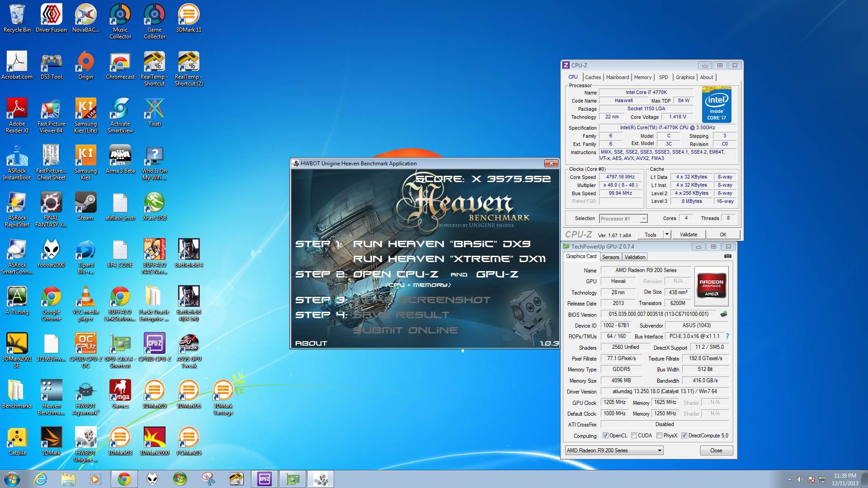Click Run Heaven "Xtreme" DX11
This screenshot has height=488, width=868.
[x=449, y=259]
